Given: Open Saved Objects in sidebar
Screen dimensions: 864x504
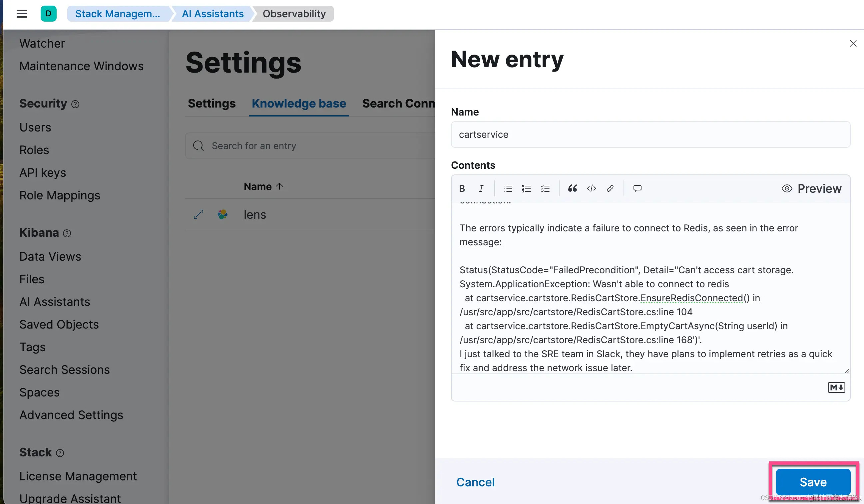Looking at the screenshot, I should 59,325.
